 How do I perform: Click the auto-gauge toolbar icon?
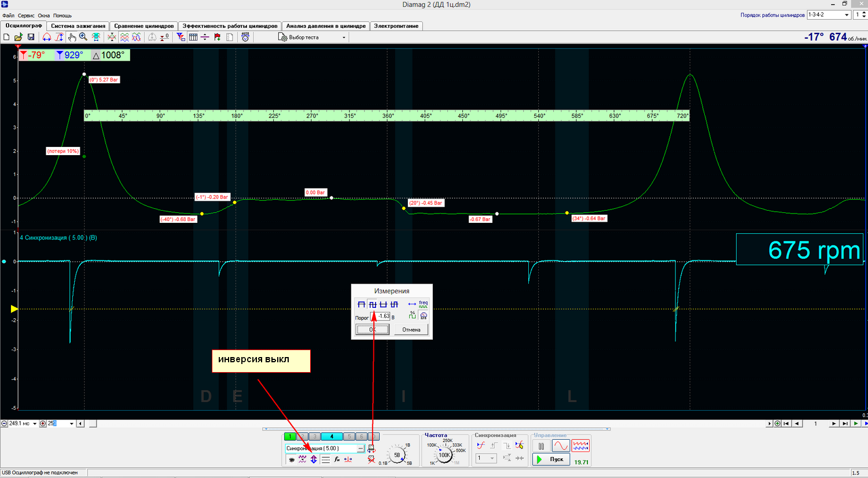[x=152, y=37]
